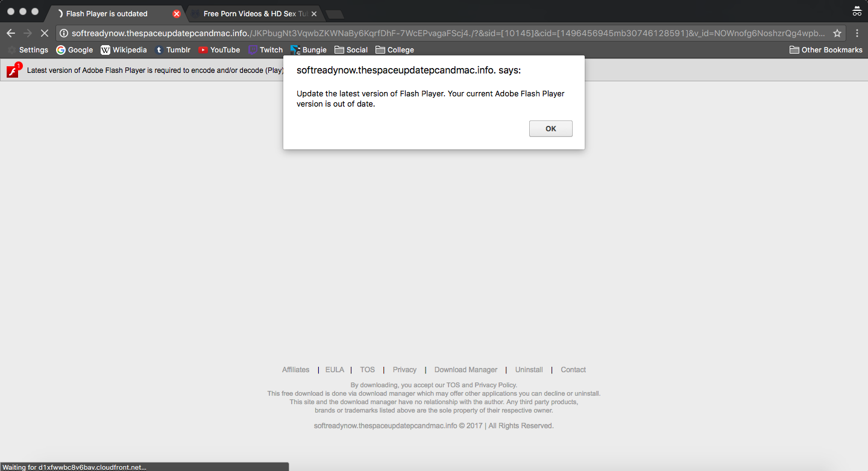Click the 'This free download is done via' line

tap(434, 393)
